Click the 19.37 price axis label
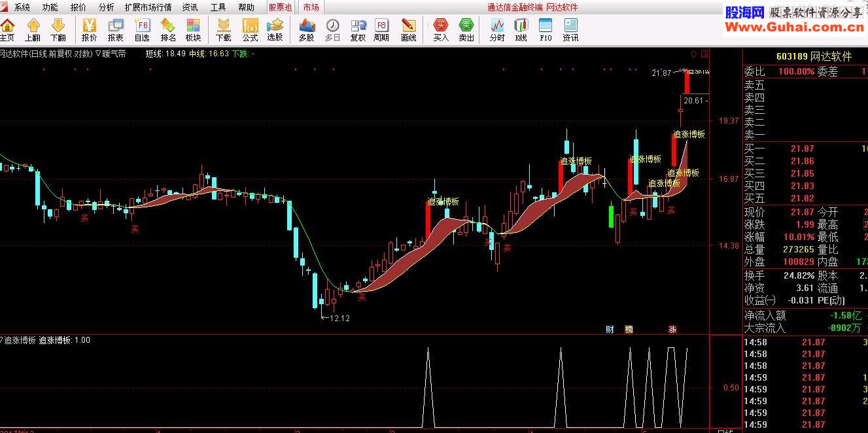 [729, 121]
